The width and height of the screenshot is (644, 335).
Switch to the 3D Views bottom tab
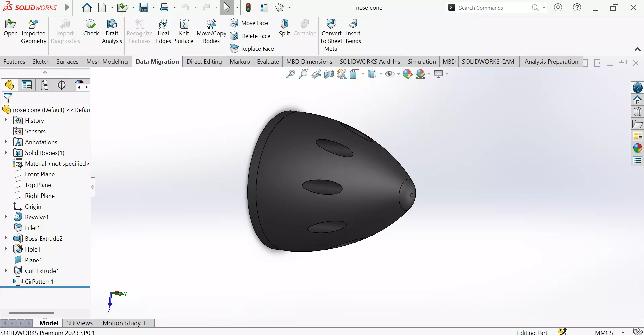[x=80, y=323]
